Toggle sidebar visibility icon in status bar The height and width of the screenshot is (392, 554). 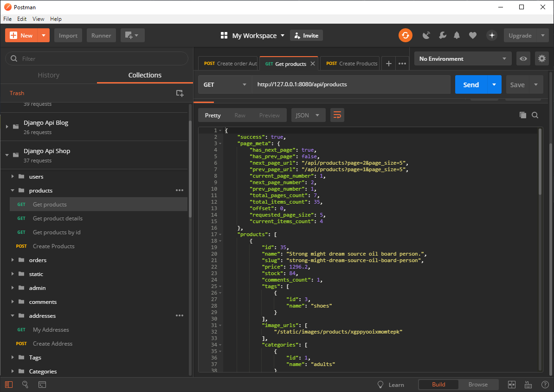[x=9, y=385]
